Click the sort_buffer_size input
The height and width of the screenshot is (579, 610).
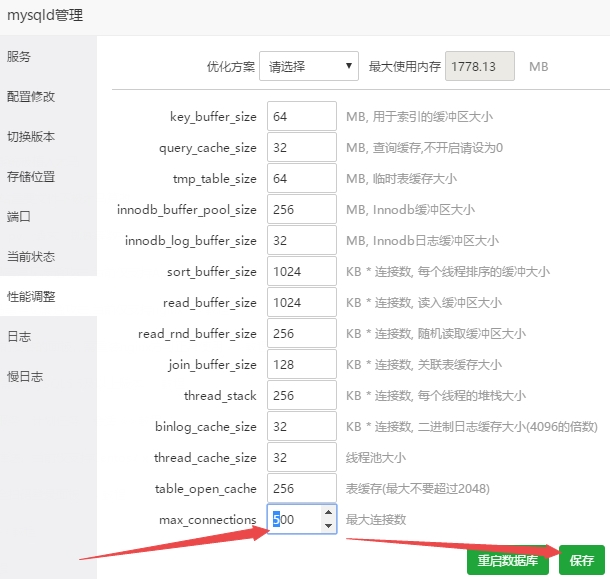[x=302, y=272]
